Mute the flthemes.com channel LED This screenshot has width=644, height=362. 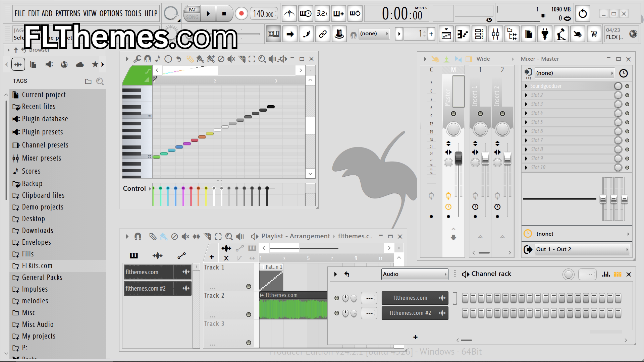coord(337,298)
